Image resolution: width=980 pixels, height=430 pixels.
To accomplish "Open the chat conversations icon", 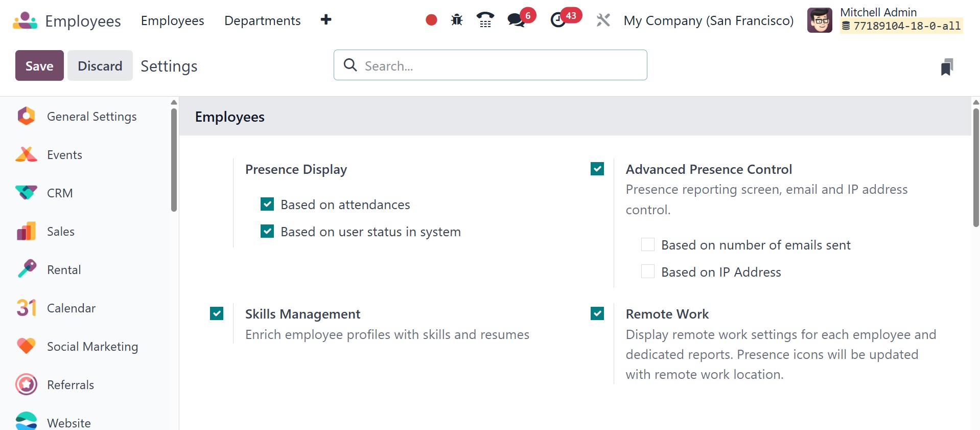I will point(516,20).
